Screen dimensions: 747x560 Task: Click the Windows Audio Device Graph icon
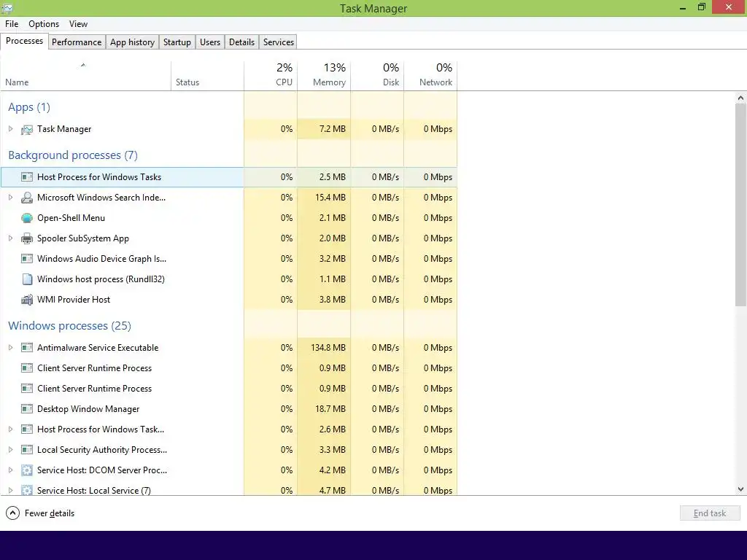click(x=27, y=259)
